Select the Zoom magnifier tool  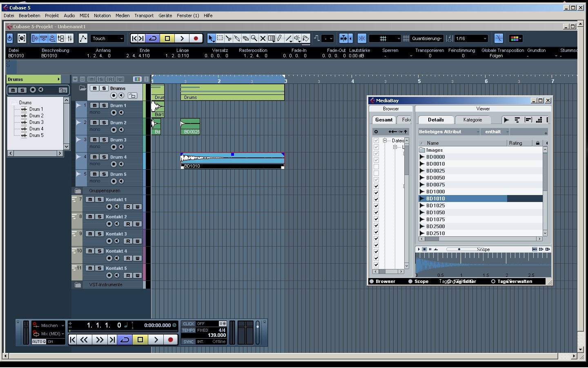tap(254, 38)
